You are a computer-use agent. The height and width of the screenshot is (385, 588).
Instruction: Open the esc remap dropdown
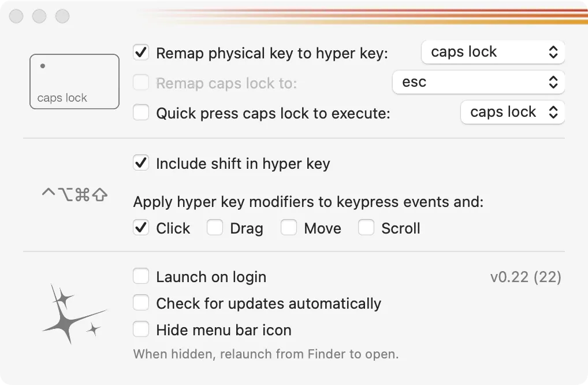(x=478, y=82)
